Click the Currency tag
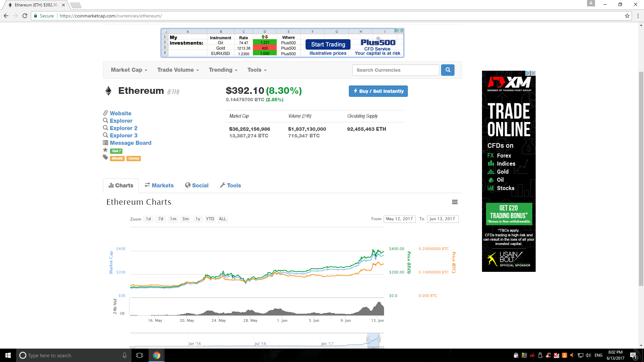Image resolution: width=644 pixels, height=362 pixels. [133, 159]
